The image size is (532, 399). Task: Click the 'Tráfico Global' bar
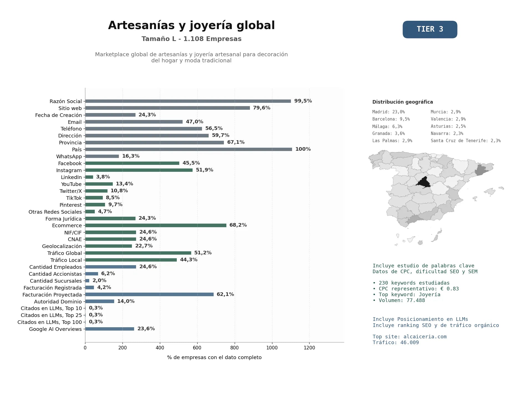coord(138,253)
